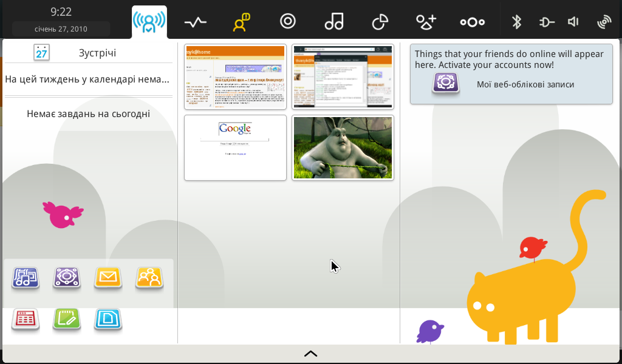
Task: Open the active Myzone panel tab
Action: click(x=149, y=22)
